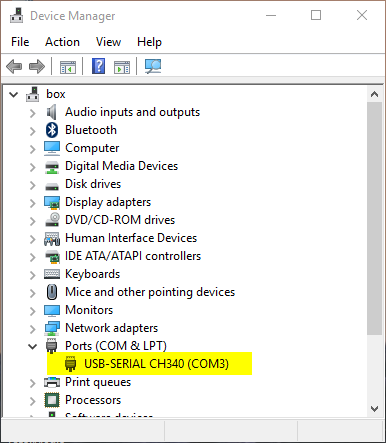This screenshot has height=443, width=386.
Task: Click the Show/Hide Action Pane toolbar icon
Action: [122, 67]
